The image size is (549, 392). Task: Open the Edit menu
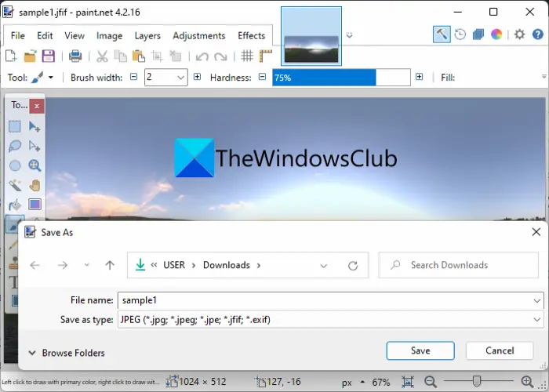tap(45, 36)
